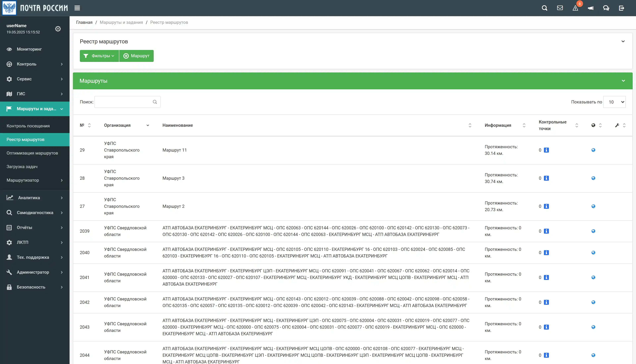Click globe map icon for route 28
This screenshot has width=636, height=364.
click(x=593, y=178)
